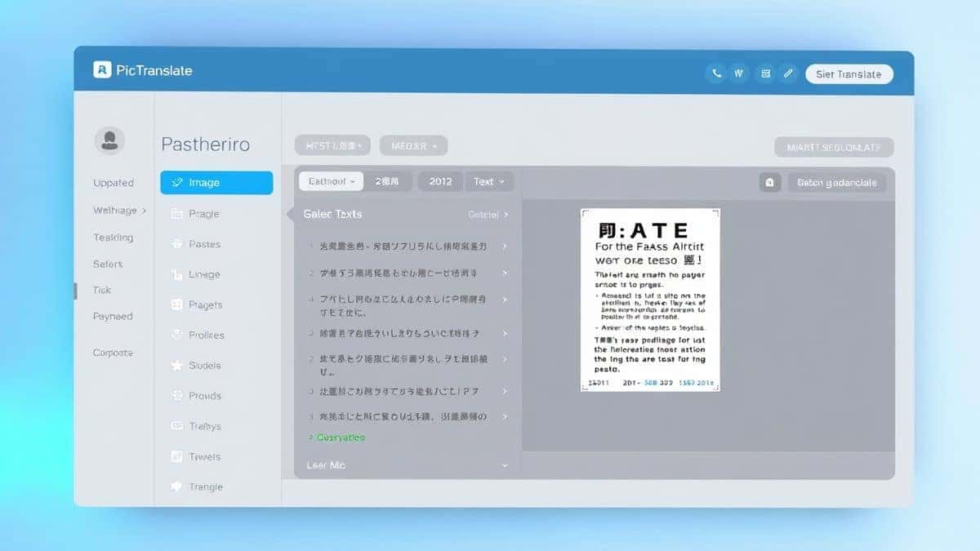
Task: Click the PicTranslate title text
Action: click(x=154, y=70)
